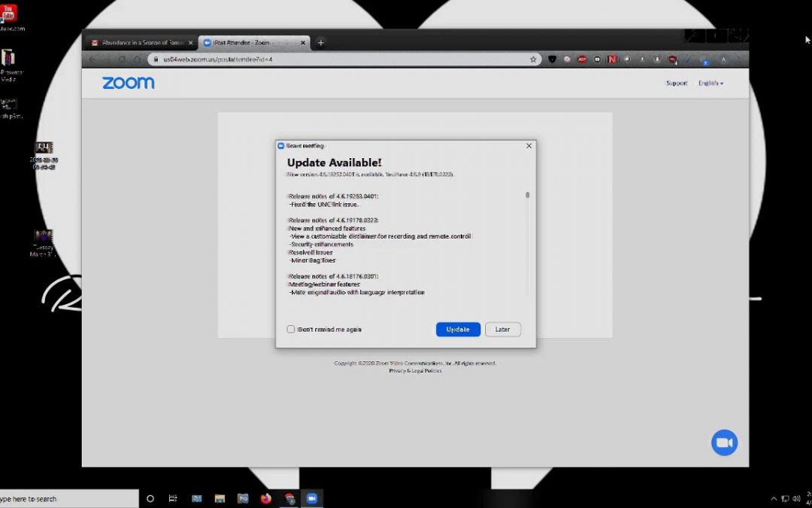Click 'Fixed the UNC link issue' line
The height and width of the screenshot is (508, 812).
324,204
